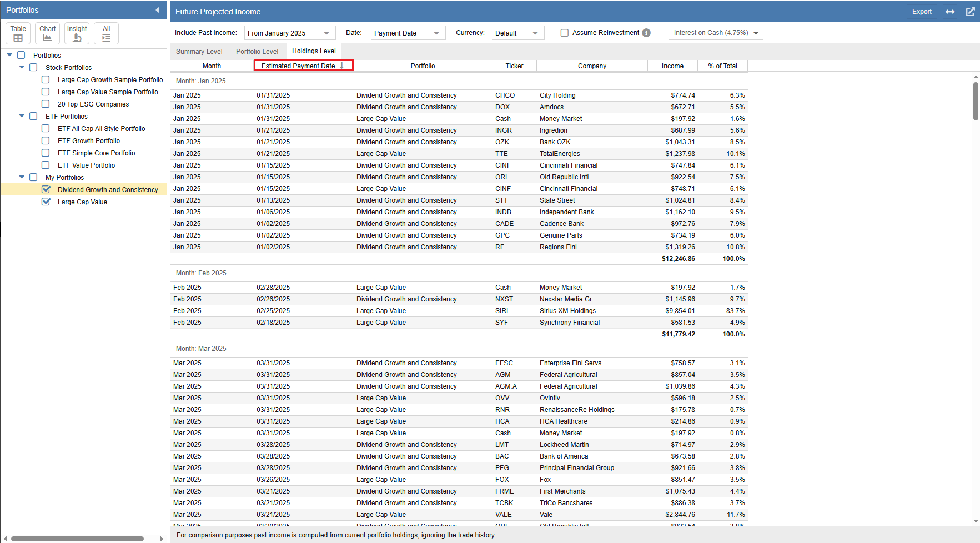This screenshot has height=543, width=980.
Task: Check Large Cap Value Sample Portfolio
Action: (46, 92)
